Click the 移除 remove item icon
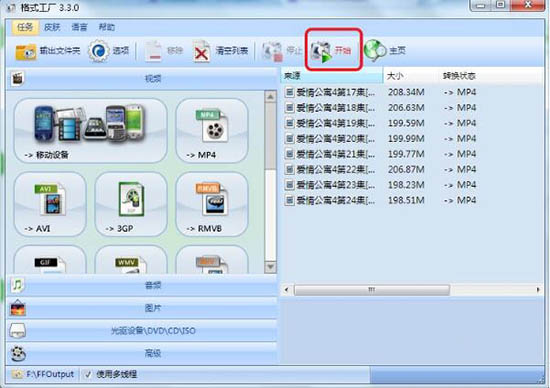The image size is (550, 388). 153,51
